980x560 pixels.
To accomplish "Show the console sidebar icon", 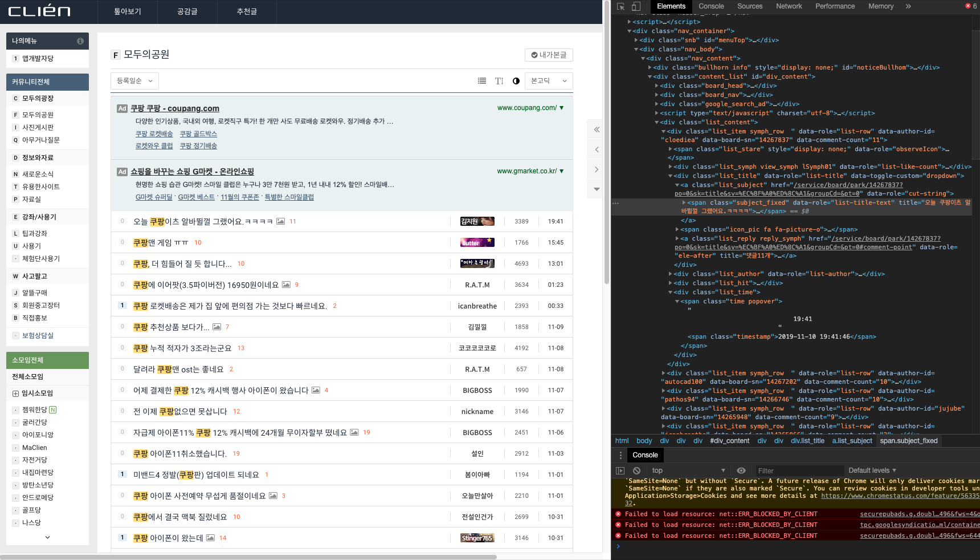I will point(620,470).
